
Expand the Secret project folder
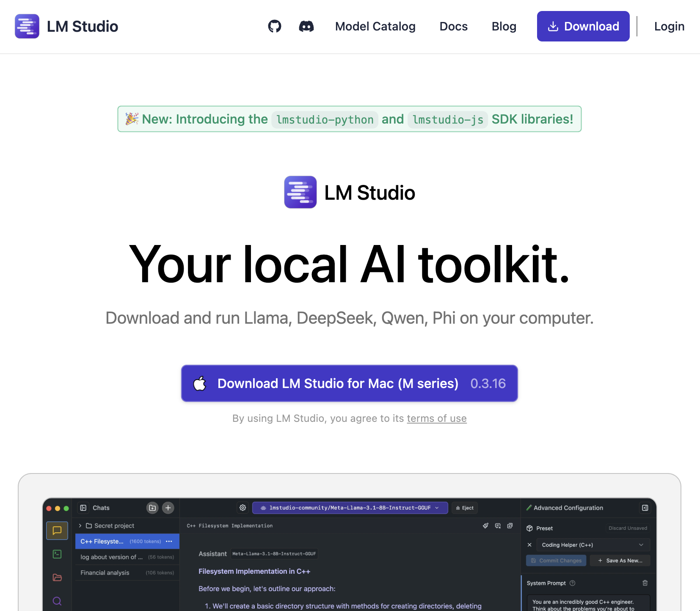click(x=80, y=526)
